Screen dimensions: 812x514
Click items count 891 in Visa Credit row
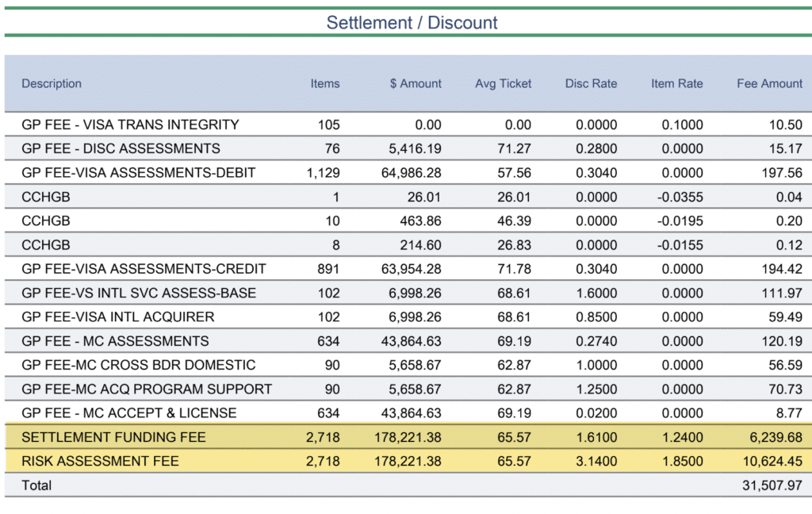coord(328,269)
